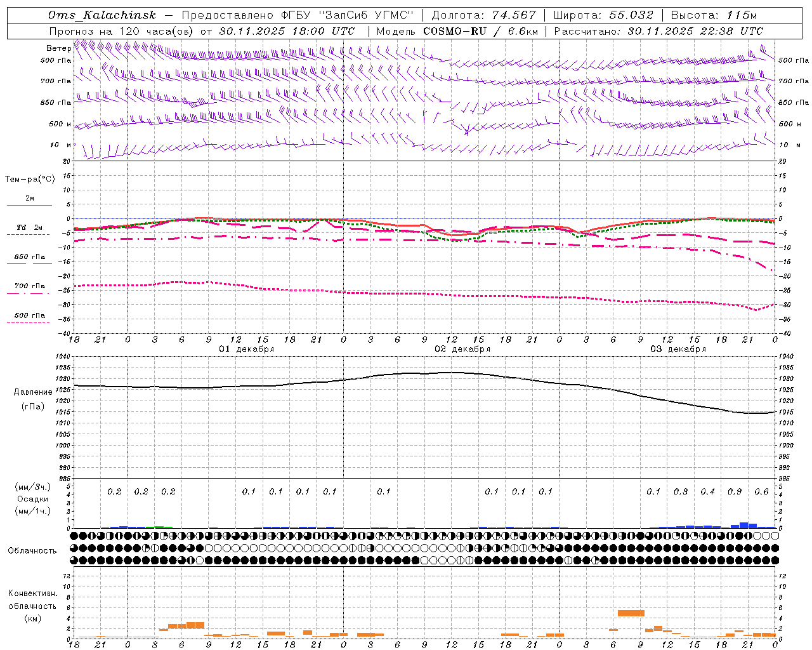The height and width of the screenshot is (650, 812).
Task: Select the Широта: 55.032 header field
Action: (603, 15)
